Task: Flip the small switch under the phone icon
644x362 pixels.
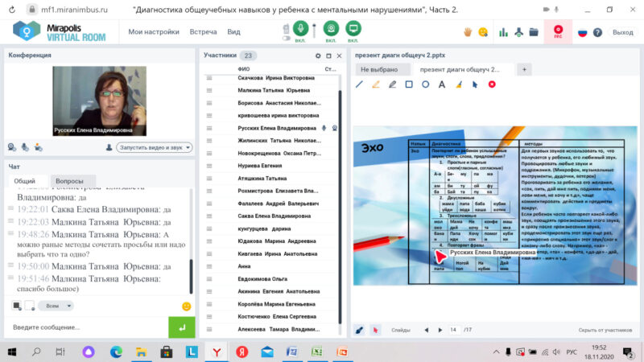Action: click(287, 38)
